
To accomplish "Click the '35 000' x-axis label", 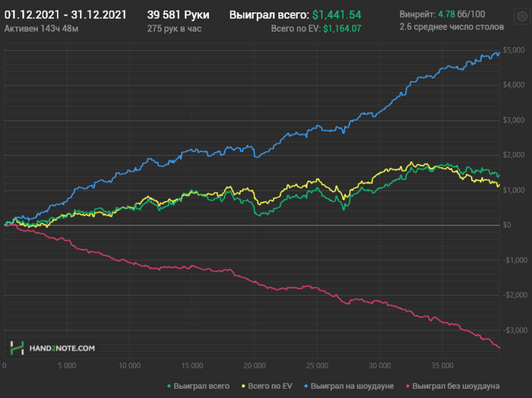I will [x=442, y=366].
